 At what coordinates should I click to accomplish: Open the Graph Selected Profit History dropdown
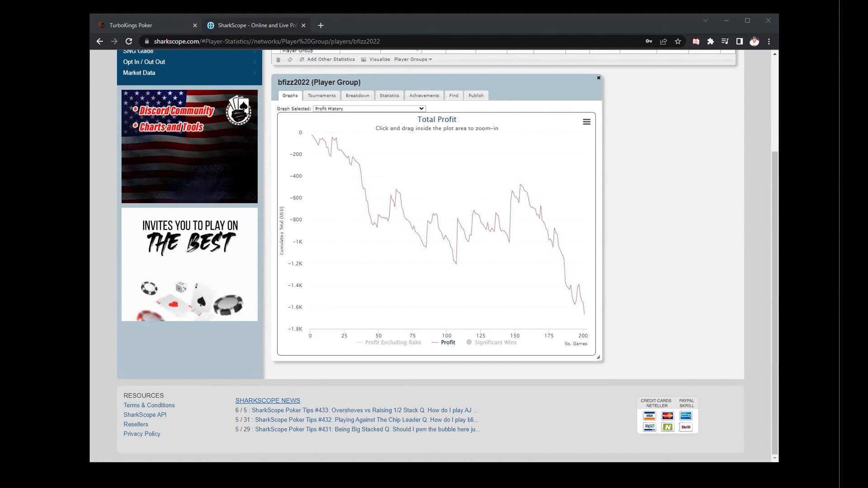pyautogui.click(x=369, y=108)
